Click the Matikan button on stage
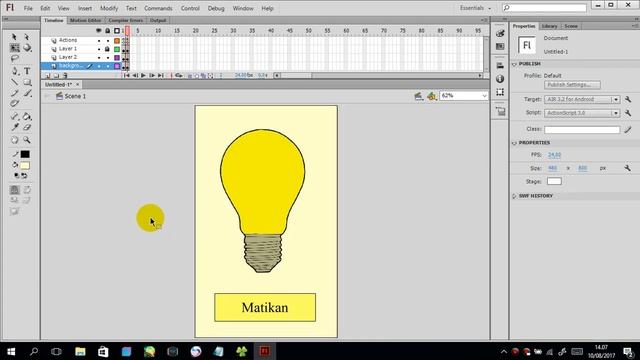 (265, 307)
